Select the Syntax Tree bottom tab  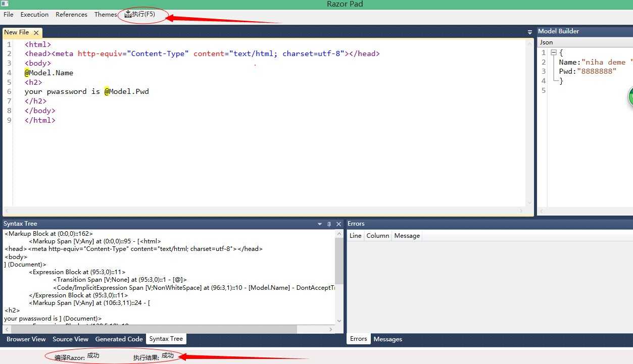click(x=166, y=339)
